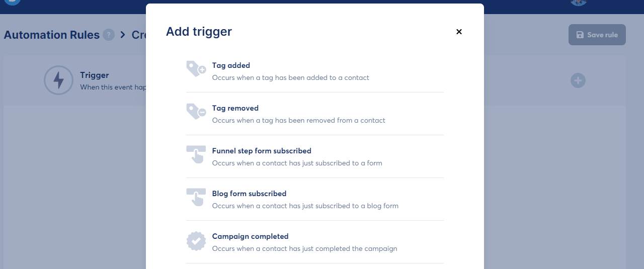Image resolution: width=644 pixels, height=269 pixels.
Task: Choose the "Tag removed" trigger title
Action: tap(235, 108)
